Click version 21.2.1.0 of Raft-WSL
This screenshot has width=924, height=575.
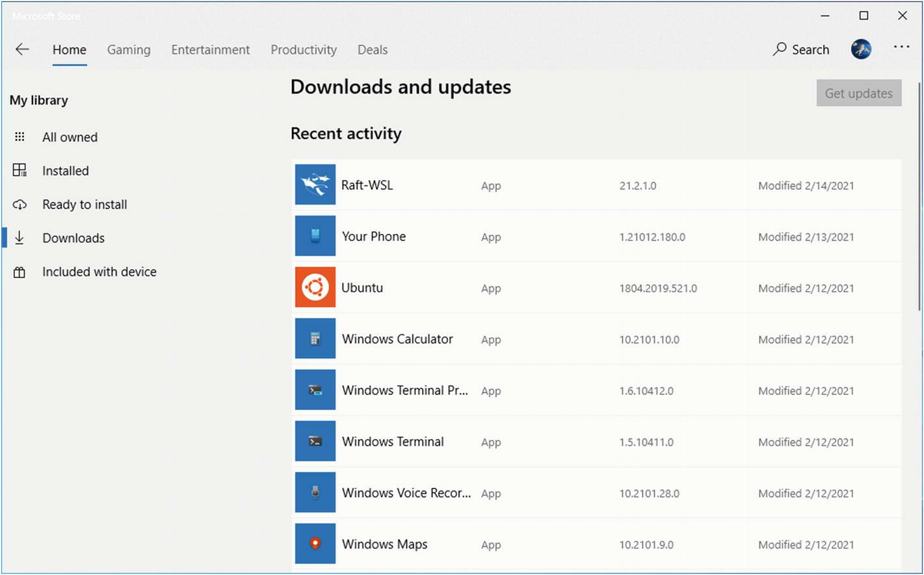click(638, 186)
